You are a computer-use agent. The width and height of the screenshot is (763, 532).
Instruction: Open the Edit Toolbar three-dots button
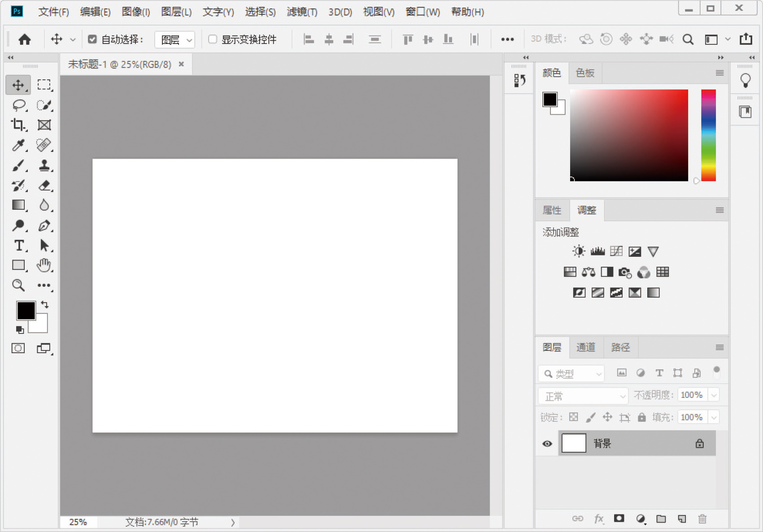point(44,285)
